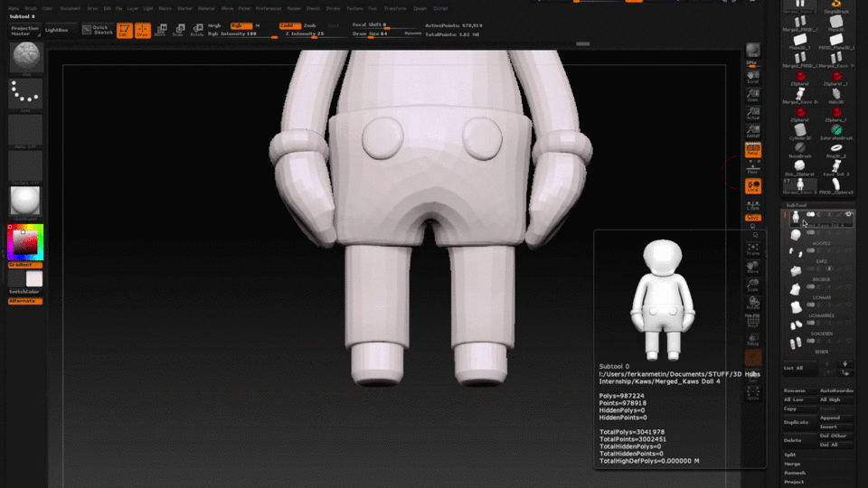Screen dimensions: 868x488
Task: Pick a color in the color picker square
Action: (x=25, y=242)
